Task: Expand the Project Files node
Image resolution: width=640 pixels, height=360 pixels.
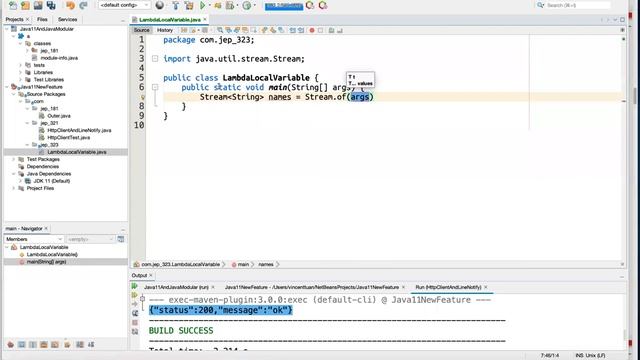Action: [x=14, y=188]
